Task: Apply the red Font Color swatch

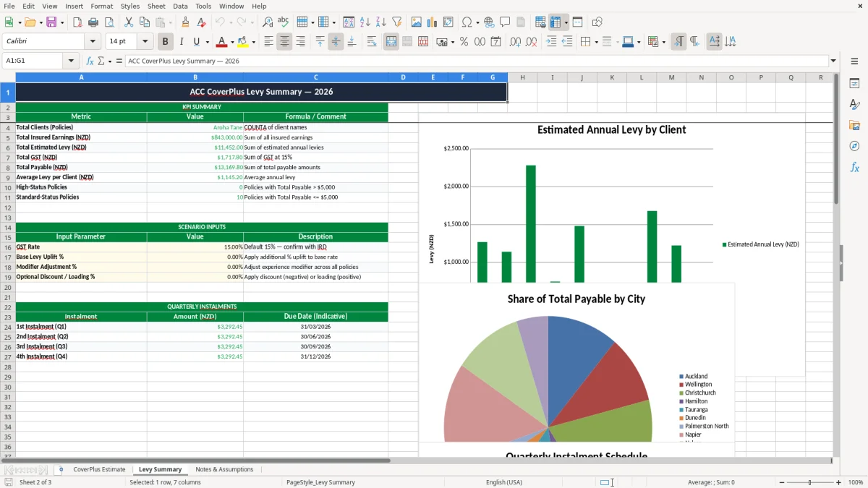Action: tap(222, 42)
